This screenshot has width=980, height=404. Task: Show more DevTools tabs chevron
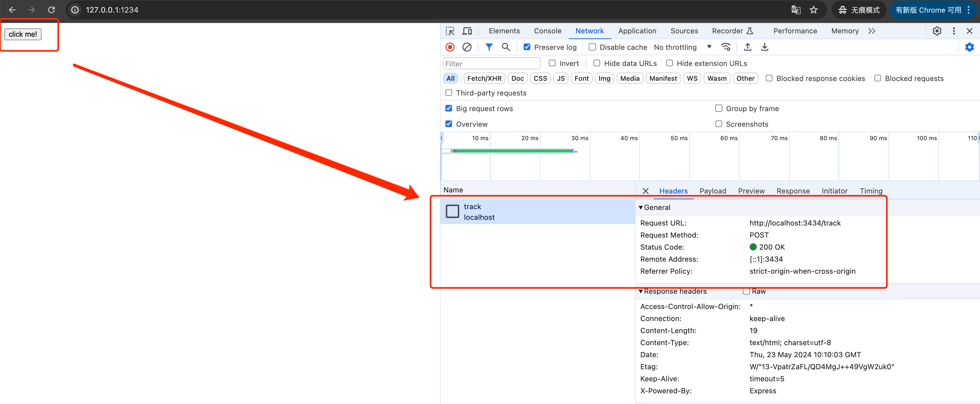click(x=872, y=31)
